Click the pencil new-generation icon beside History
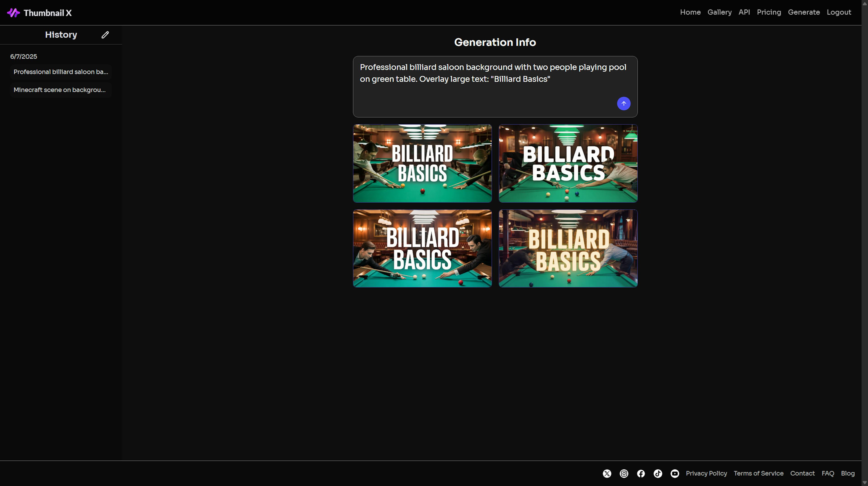868x486 pixels. point(105,35)
